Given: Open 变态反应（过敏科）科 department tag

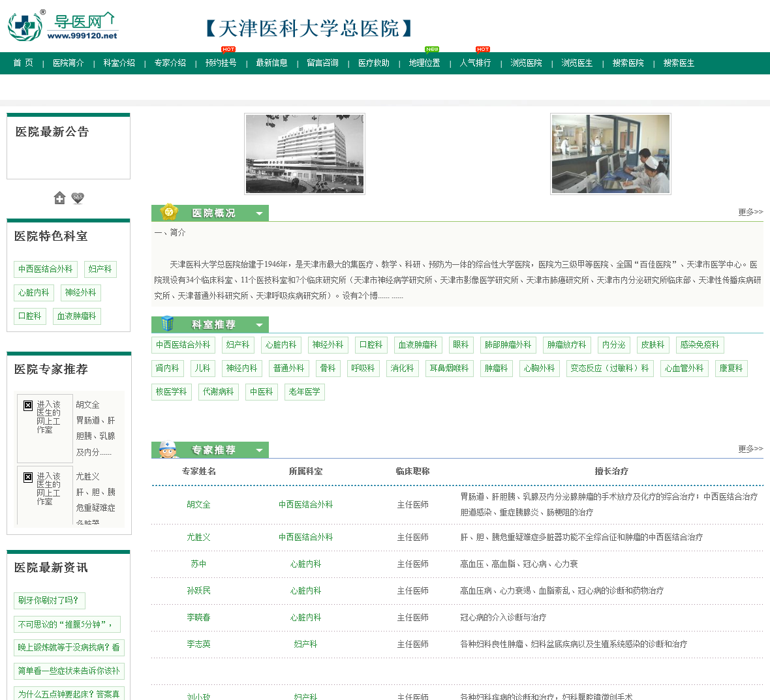Looking at the screenshot, I should pos(609,368).
